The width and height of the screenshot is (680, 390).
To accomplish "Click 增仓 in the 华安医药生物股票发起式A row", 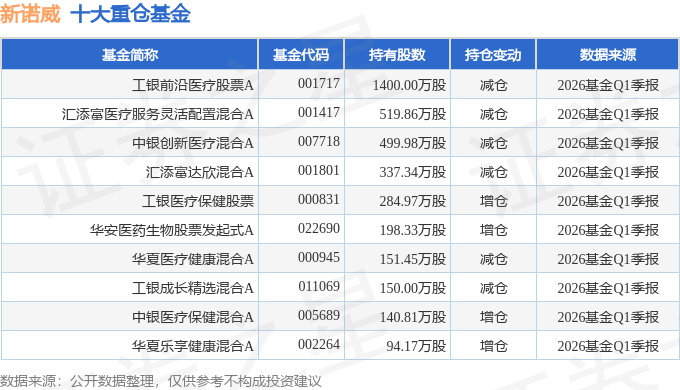I will [x=494, y=230].
